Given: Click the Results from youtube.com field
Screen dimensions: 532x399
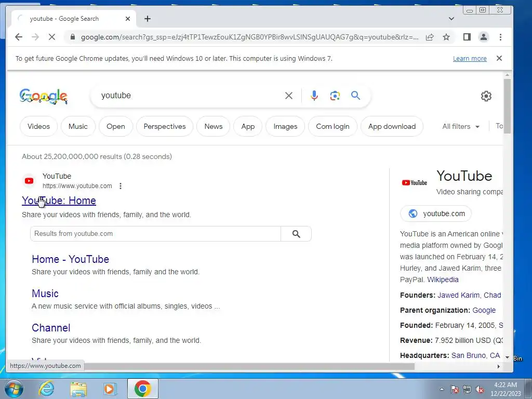Looking at the screenshot, I should pos(155,234).
